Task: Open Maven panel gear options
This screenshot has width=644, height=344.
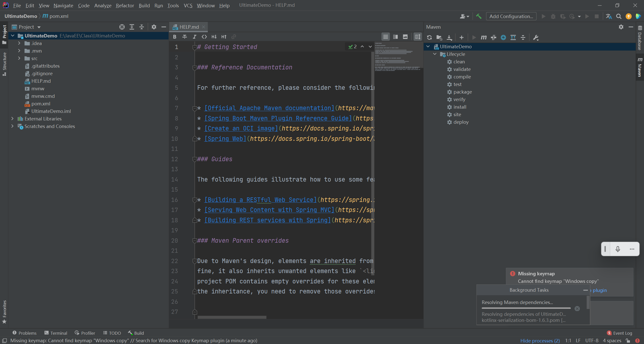Action: (x=621, y=27)
